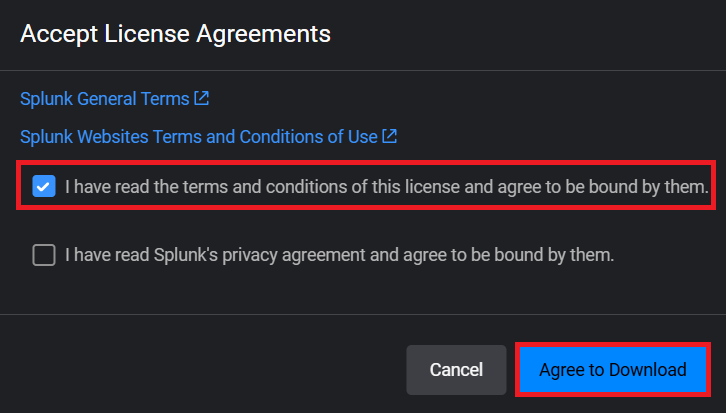The width and height of the screenshot is (726, 413).
Task: Click the words "Splunk General Terms"
Action: pos(105,99)
